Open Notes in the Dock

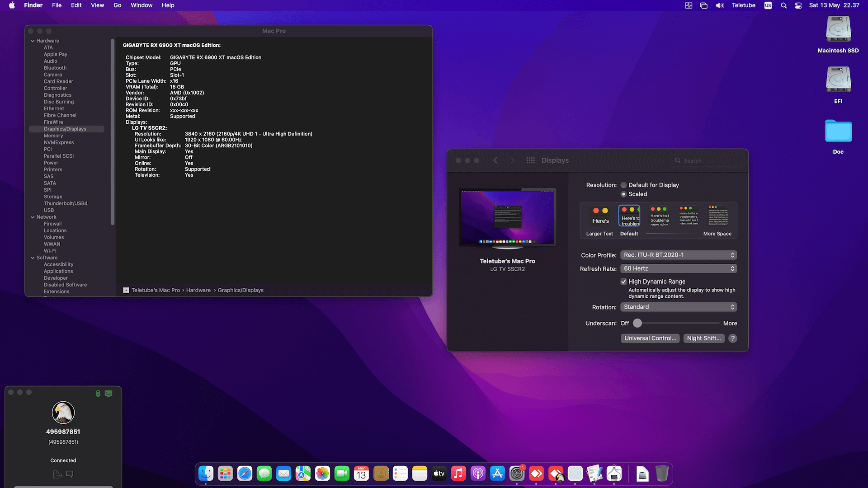coord(420,474)
